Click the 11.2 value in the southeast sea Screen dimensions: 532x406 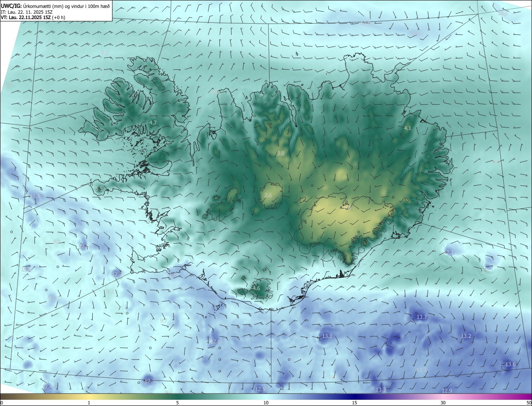(x=421, y=369)
